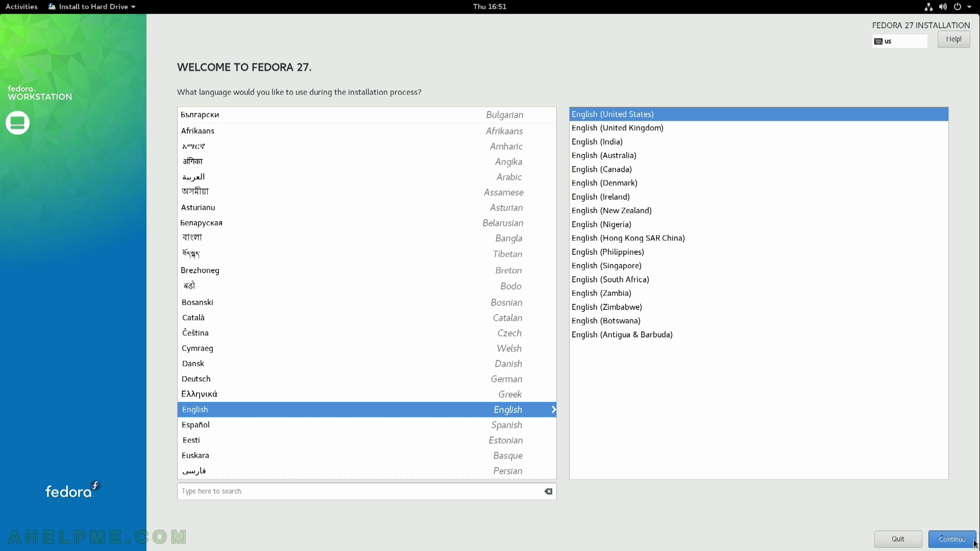Select the Persian language row
The width and height of the screenshot is (980, 551).
coord(366,471)
